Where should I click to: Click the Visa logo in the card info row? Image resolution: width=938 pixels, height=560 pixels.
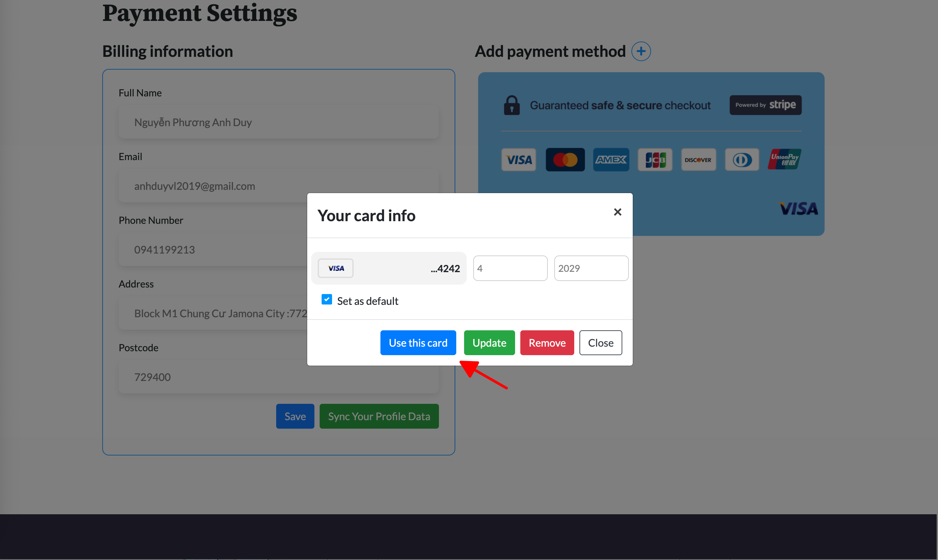[x=336, y=268]
